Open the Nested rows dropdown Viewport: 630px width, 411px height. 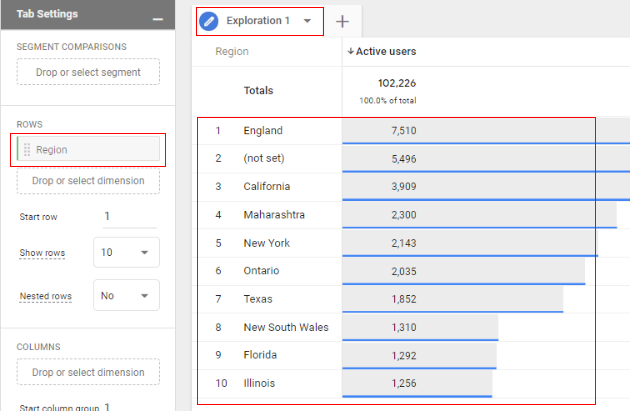tap(127, 295)
